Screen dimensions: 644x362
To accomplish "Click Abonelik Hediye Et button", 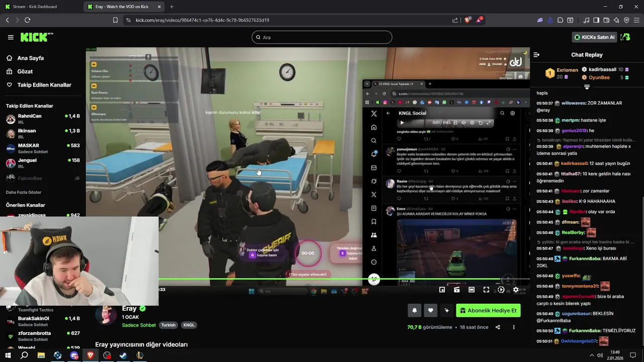I will point(488,311).
